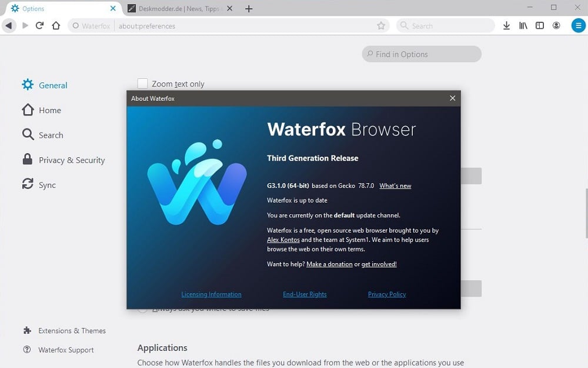Bookmark this page with the star icon

coord(381,25)
